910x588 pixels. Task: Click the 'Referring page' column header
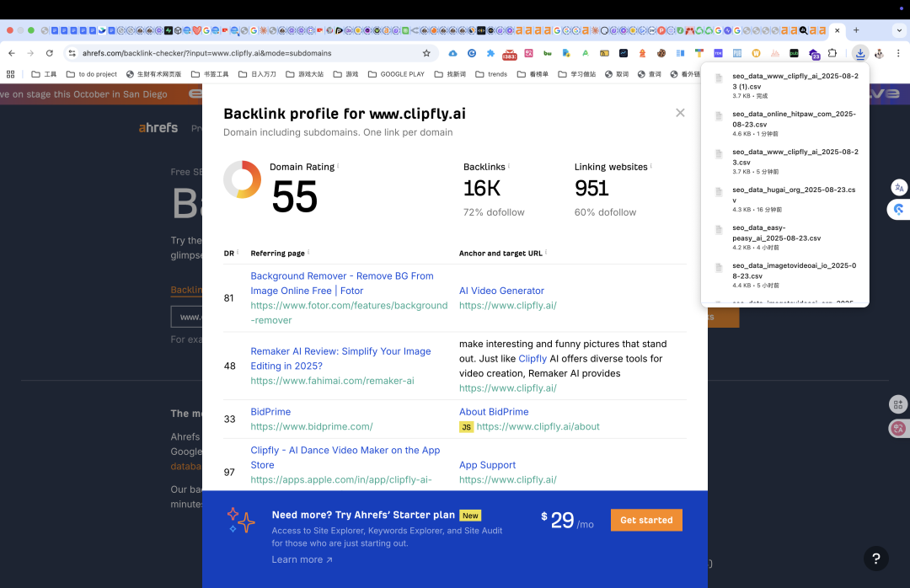pos(277,253)
